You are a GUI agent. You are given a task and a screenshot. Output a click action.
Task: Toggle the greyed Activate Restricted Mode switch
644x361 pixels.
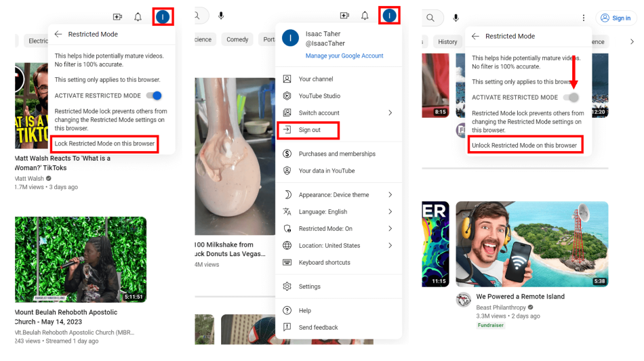[x=571, y=98]
